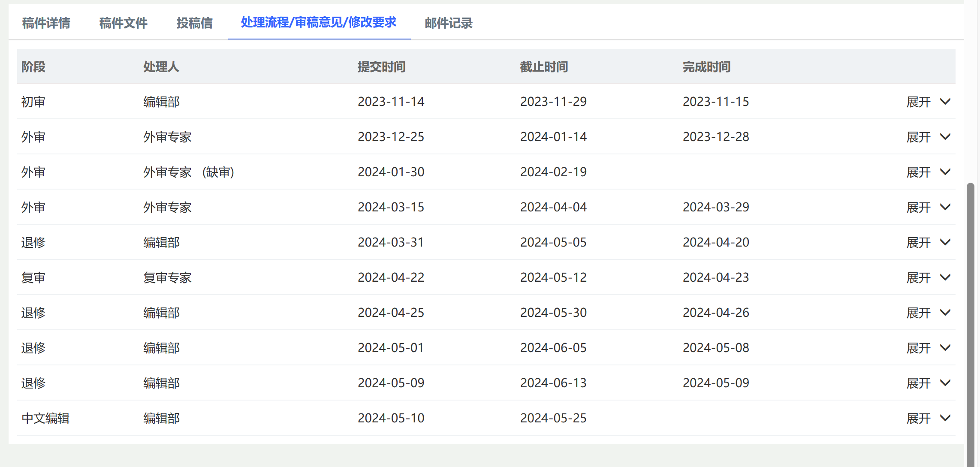Expand the 外审专家 (缺审) row chevron
980x467 pixels.
click(945, 172)
